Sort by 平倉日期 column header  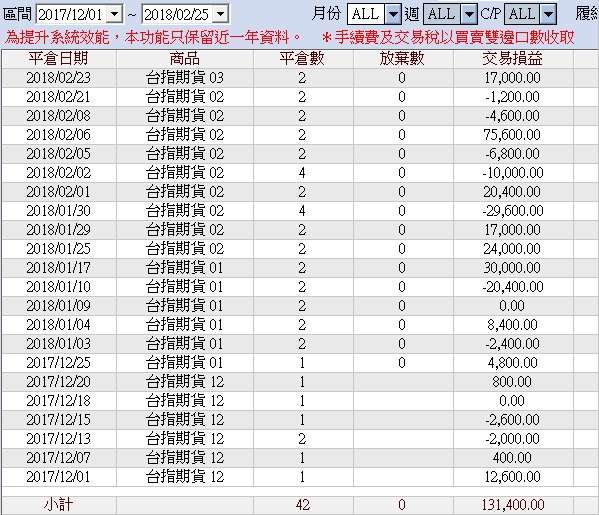pos(59,59)
